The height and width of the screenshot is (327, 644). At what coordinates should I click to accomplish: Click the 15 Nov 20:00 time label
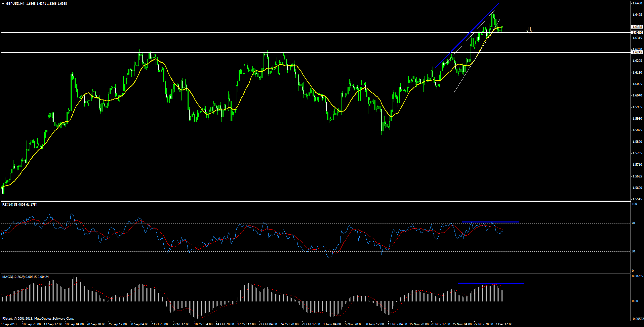point(419,324)
